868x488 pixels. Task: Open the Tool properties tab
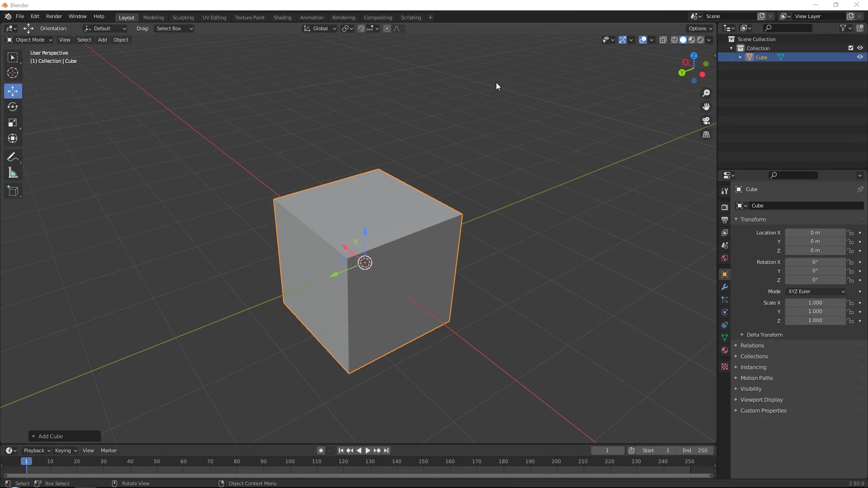725,192
